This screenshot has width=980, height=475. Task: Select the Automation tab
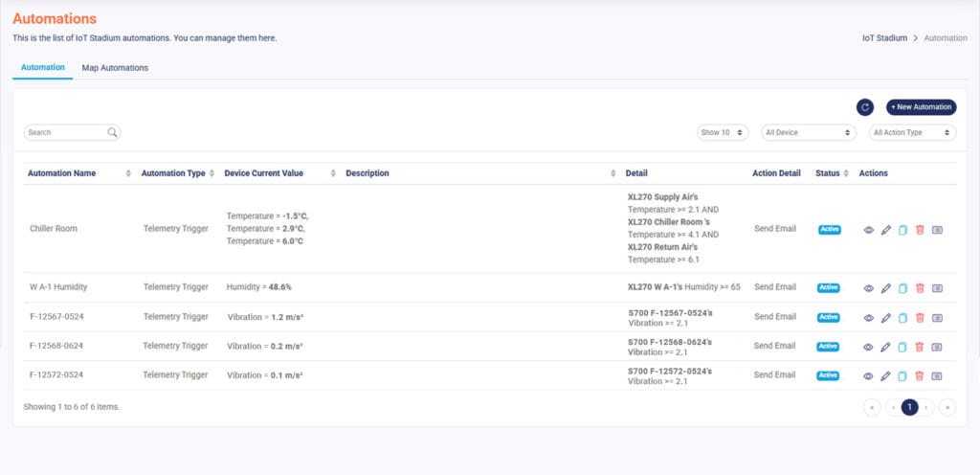click(x=43, y=68)
